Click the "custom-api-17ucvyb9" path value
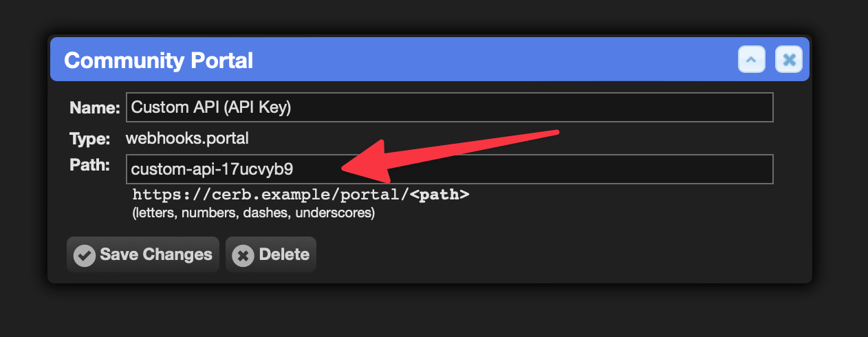868x337 pixels. click(x=213, y=169)
